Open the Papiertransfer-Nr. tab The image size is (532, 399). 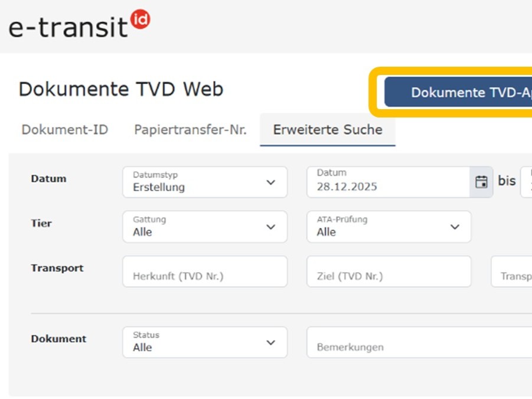coord(190,130)
